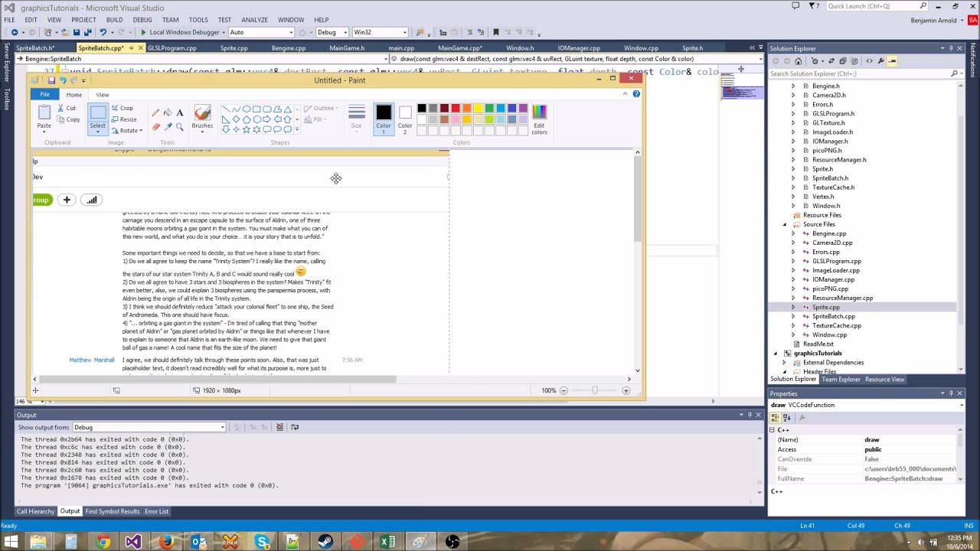The height and width of the screenshot is (551, 980).
Task: Open Excel from the taskbar
Action: pos(387,543)
